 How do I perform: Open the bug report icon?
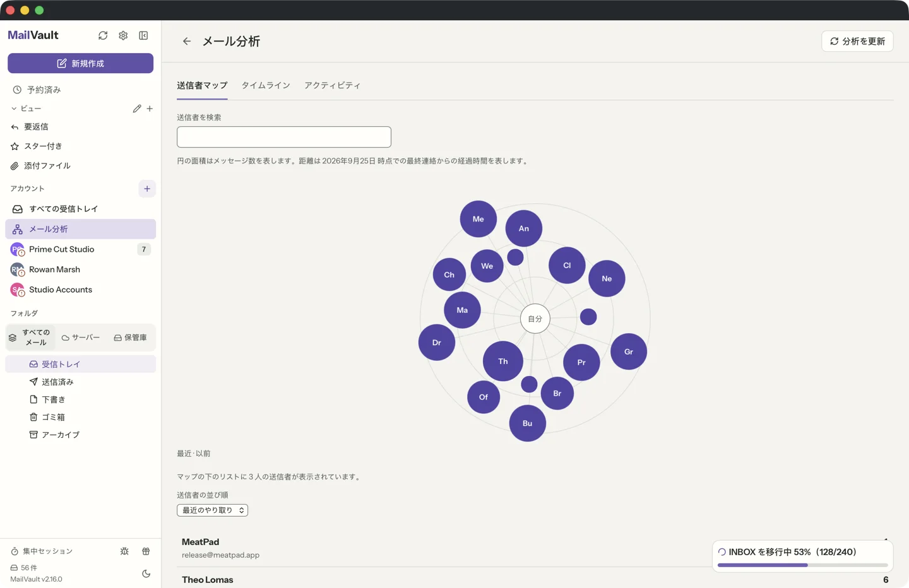click(x=124, y=551)
